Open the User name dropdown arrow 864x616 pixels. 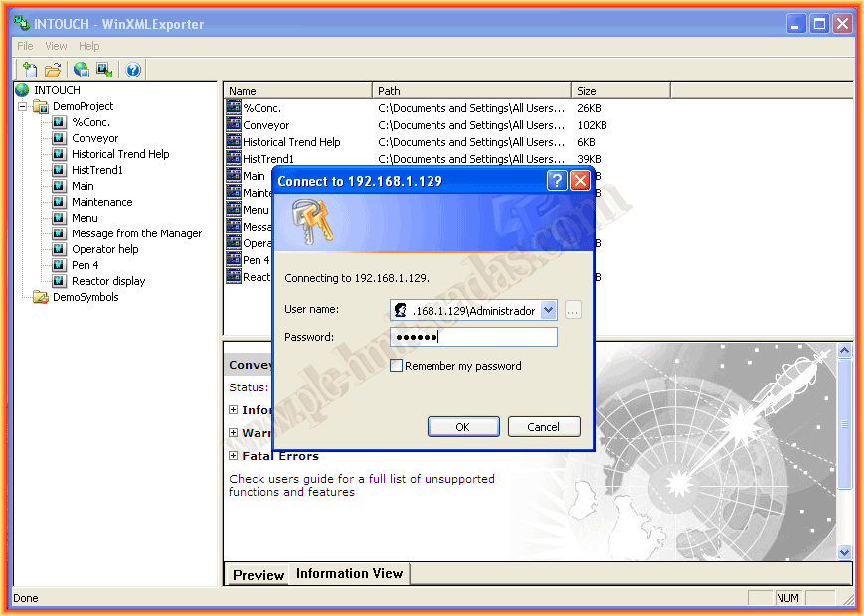point(548,311)
